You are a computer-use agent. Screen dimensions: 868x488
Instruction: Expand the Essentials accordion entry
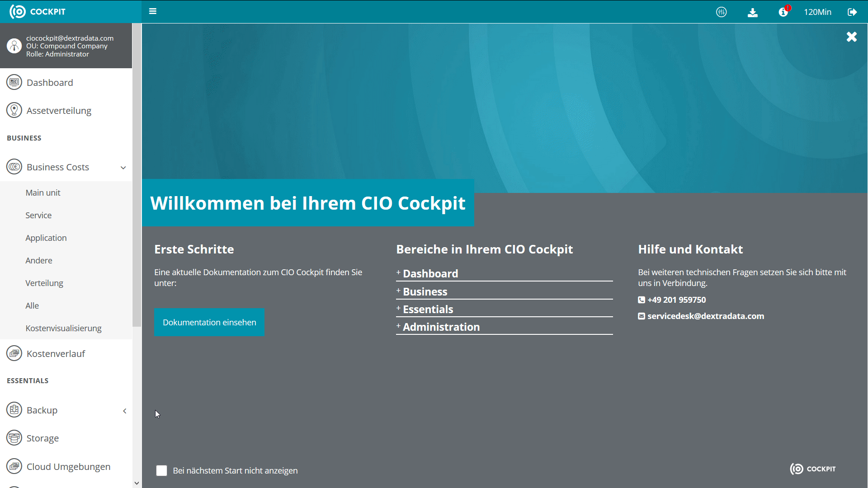504,309
